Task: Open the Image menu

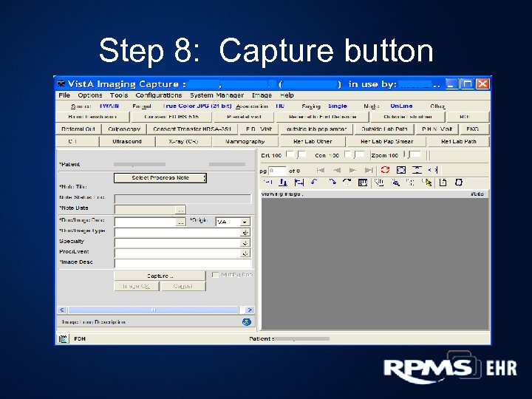Action: [262, 95]
